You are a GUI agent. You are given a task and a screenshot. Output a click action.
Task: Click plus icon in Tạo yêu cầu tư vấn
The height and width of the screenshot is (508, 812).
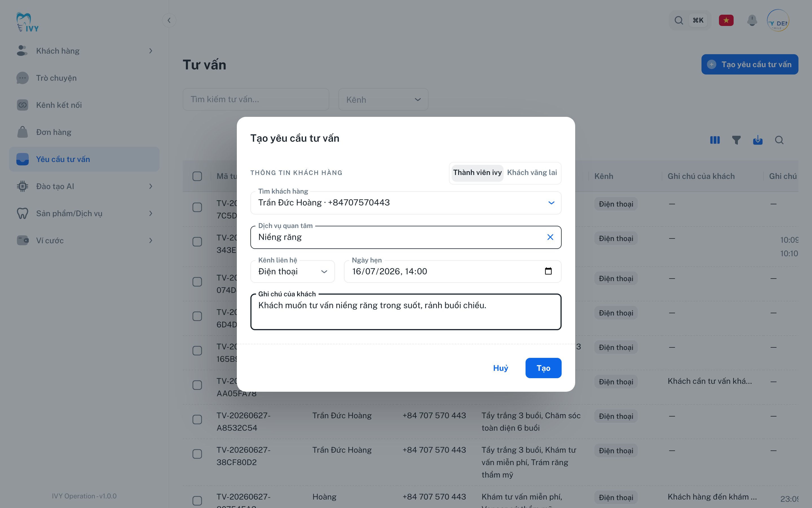coord(711,65)
